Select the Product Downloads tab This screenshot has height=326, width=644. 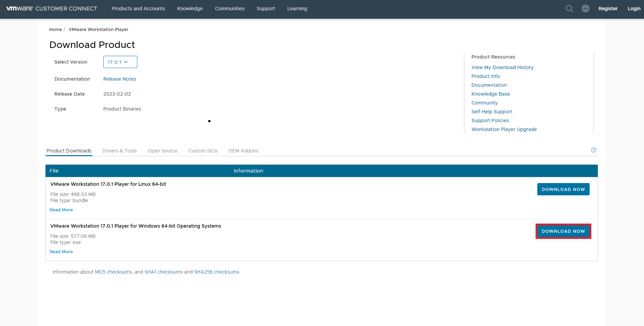pos(69,151)
